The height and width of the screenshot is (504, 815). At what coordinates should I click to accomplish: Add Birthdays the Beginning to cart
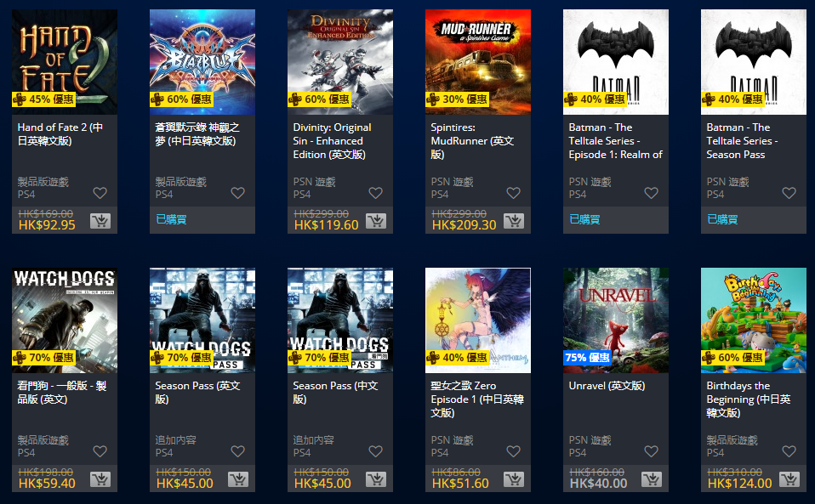coord(789,479)
